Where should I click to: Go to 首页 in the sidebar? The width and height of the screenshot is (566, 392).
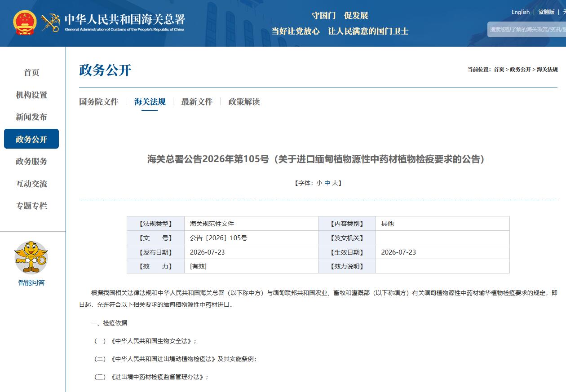pos(31,72)
